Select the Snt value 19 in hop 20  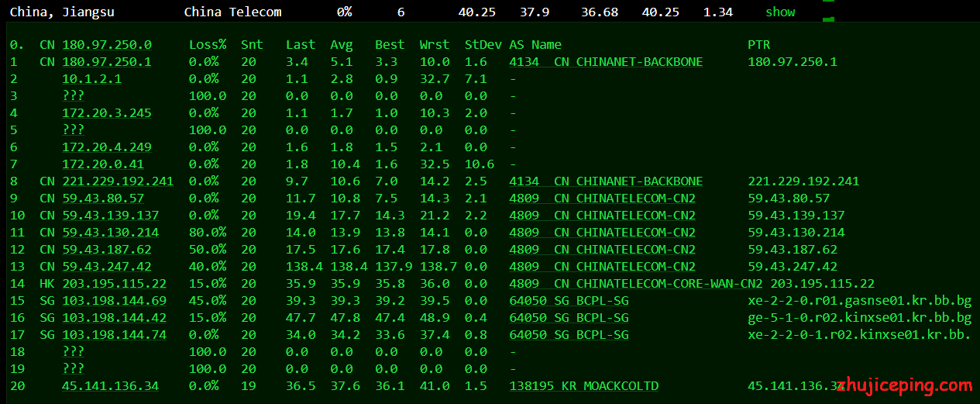248,386
